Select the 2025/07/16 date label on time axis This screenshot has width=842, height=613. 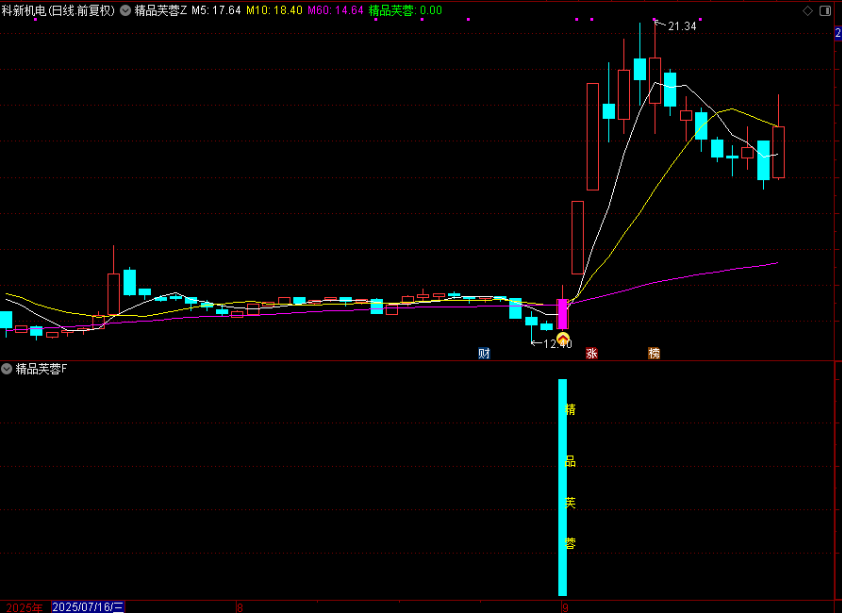[x=88, y=606]
